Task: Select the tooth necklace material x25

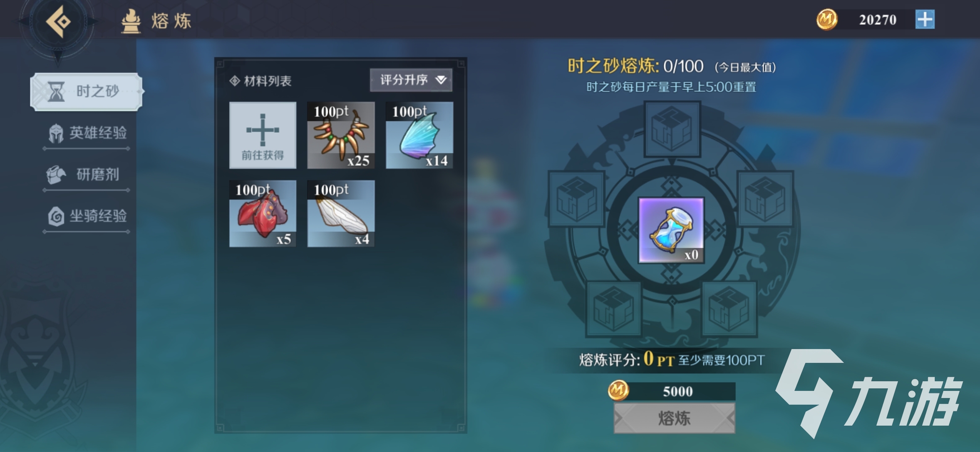Action: (x=341, y=135)
